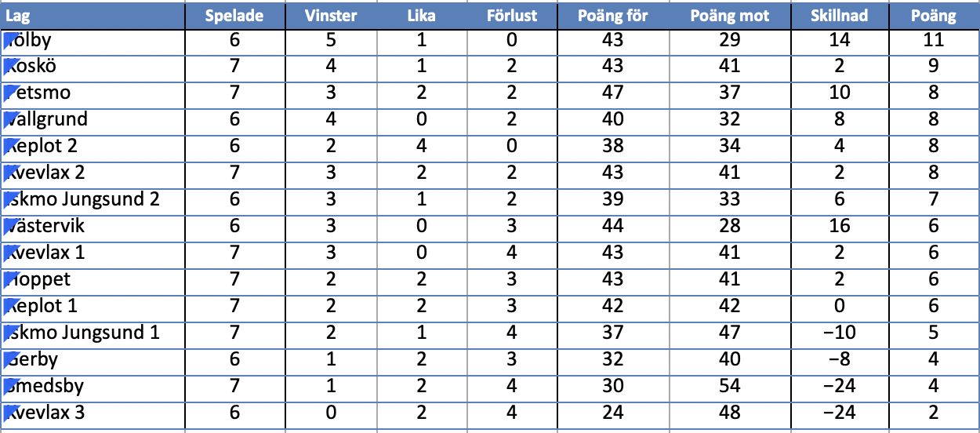Click Petsmo's Poäng för value 47

pyautogui.click(x=612, y=93)
